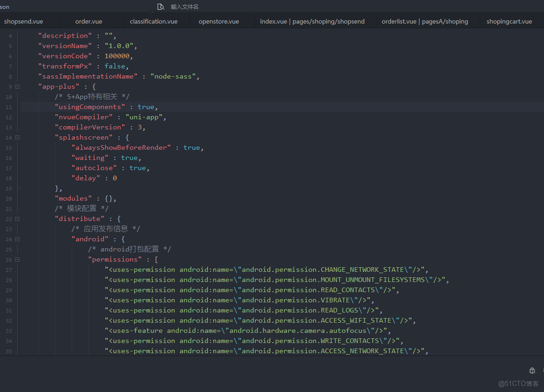544x392 pixels.
Task: Fold the "distribute" section at line 22
Action: coord(18,219)
